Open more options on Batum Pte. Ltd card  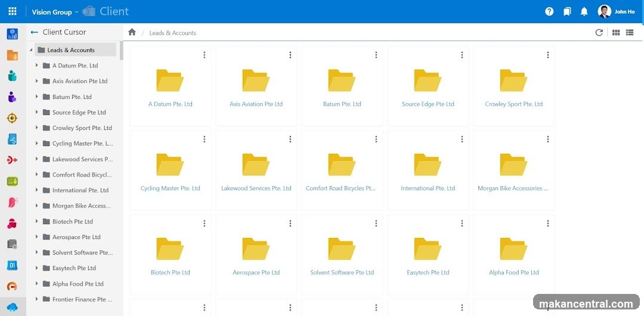pyautogui.click(x=376, y=55)
